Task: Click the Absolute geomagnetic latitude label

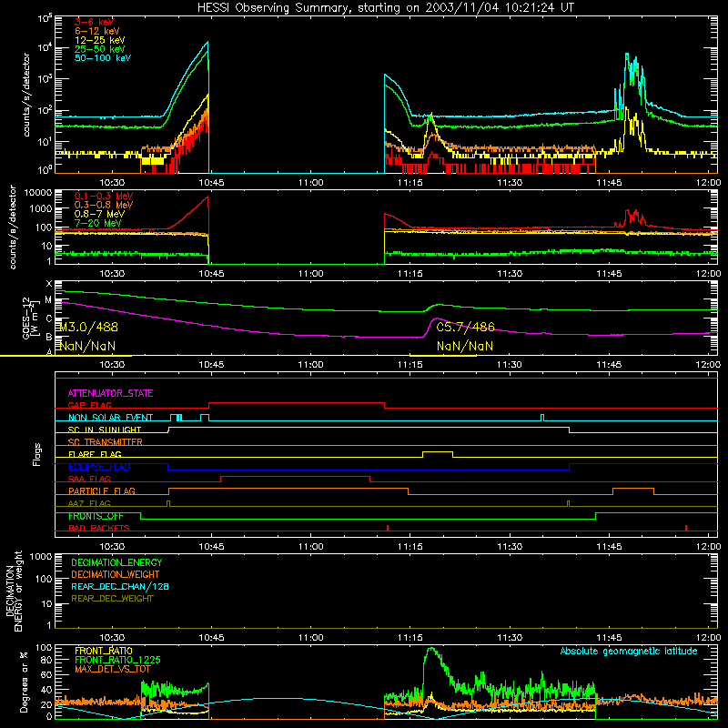Action: (x=629, y=652)
